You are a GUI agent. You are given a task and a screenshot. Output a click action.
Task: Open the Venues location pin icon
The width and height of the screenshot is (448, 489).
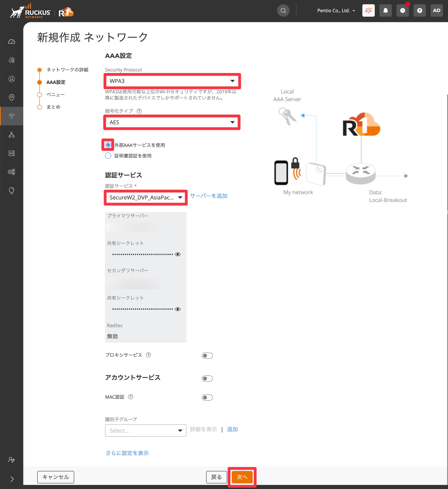11,97
